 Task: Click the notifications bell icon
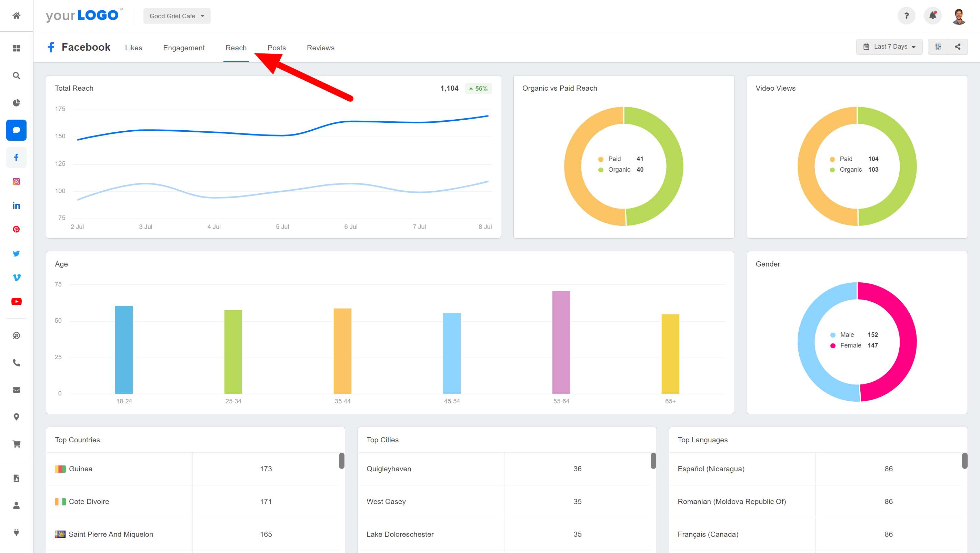point(932,16)
